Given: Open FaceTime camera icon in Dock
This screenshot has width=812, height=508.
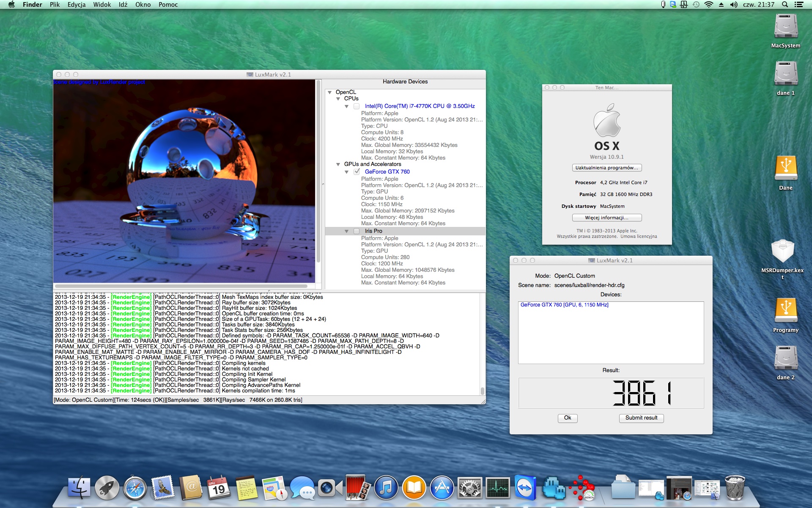Looking at the screenshot, I should [x=330, y=488].
